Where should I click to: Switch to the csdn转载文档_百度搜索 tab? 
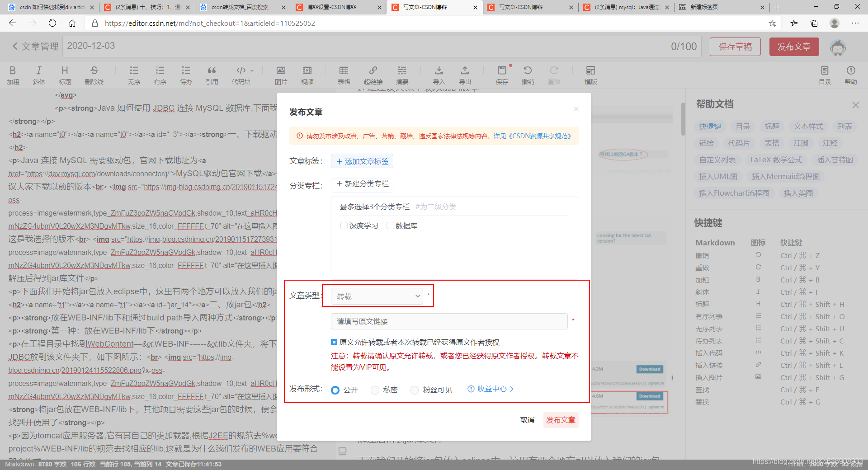242,7
